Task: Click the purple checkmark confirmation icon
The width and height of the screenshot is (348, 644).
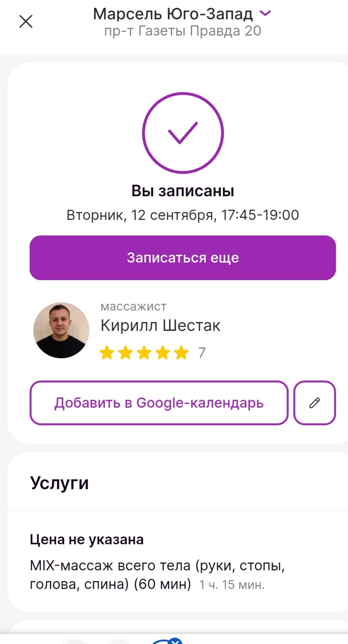Action: 183,133
